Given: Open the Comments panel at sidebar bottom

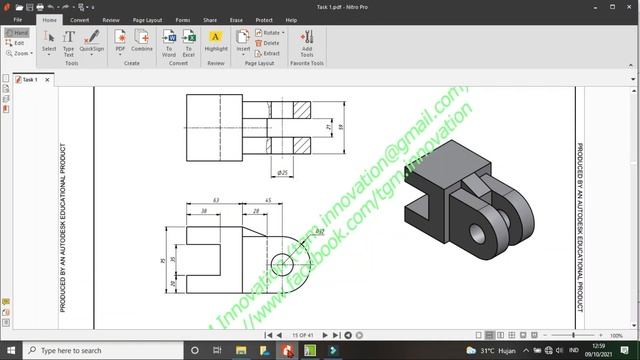Looking at the screenshot, I should point(6,302).
